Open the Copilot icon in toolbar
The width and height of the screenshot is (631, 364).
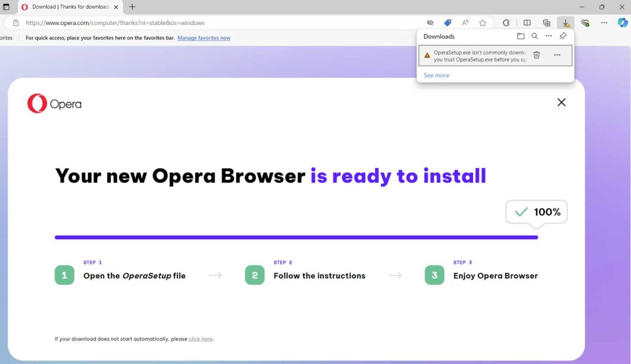623,23
